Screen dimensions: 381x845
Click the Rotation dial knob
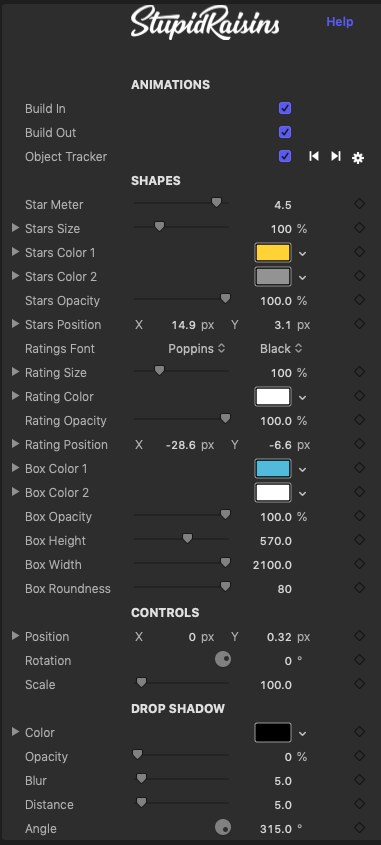point(223,660)
